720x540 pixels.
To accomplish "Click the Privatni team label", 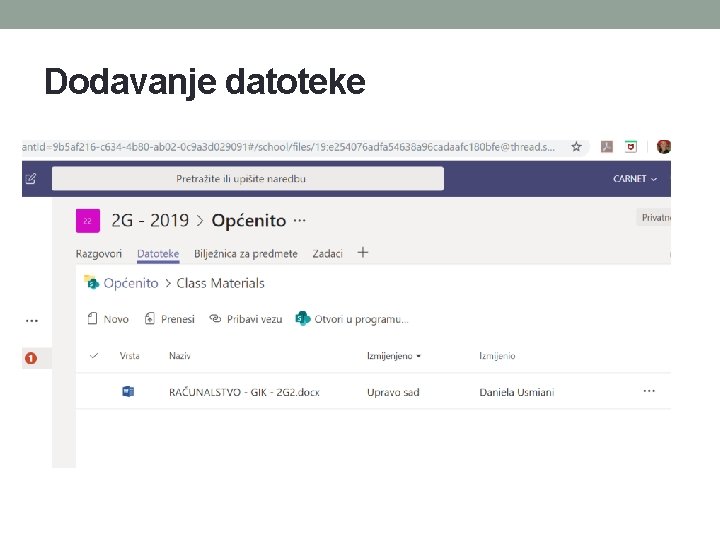I will coord(655,218).
